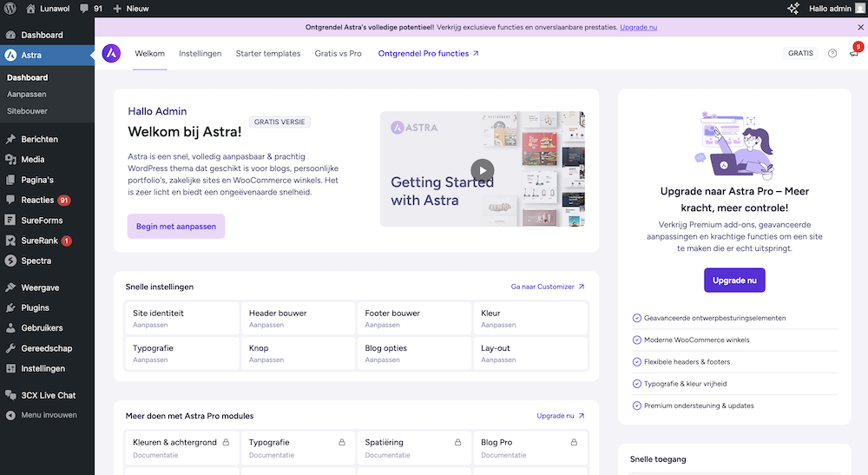Open Media library in the sidebar
Viewport: 868px width, 475px height.
click(x=47, y=160)
